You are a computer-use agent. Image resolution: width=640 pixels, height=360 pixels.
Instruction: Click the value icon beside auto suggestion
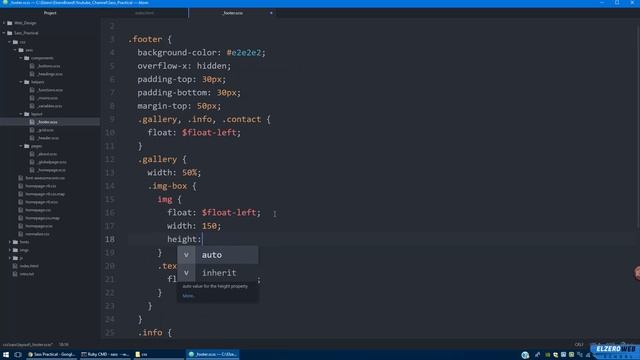(x=186, y=255)
